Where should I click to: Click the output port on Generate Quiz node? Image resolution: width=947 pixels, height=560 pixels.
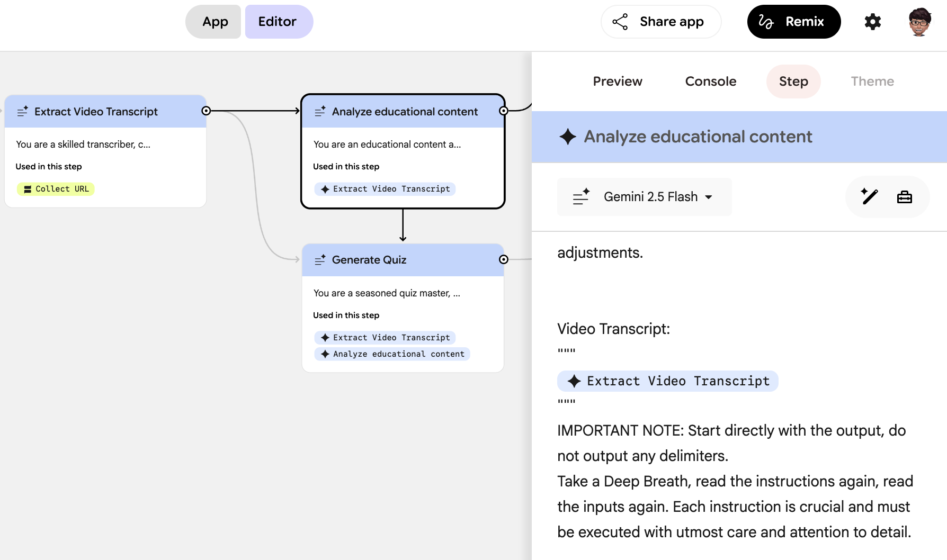[504, 259]
